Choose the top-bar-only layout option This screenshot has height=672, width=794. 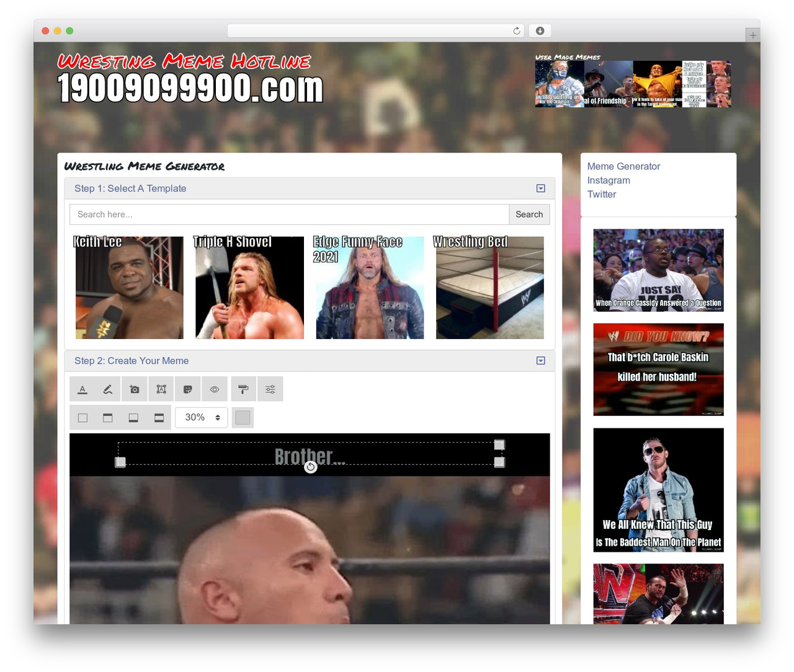point(108,418)
